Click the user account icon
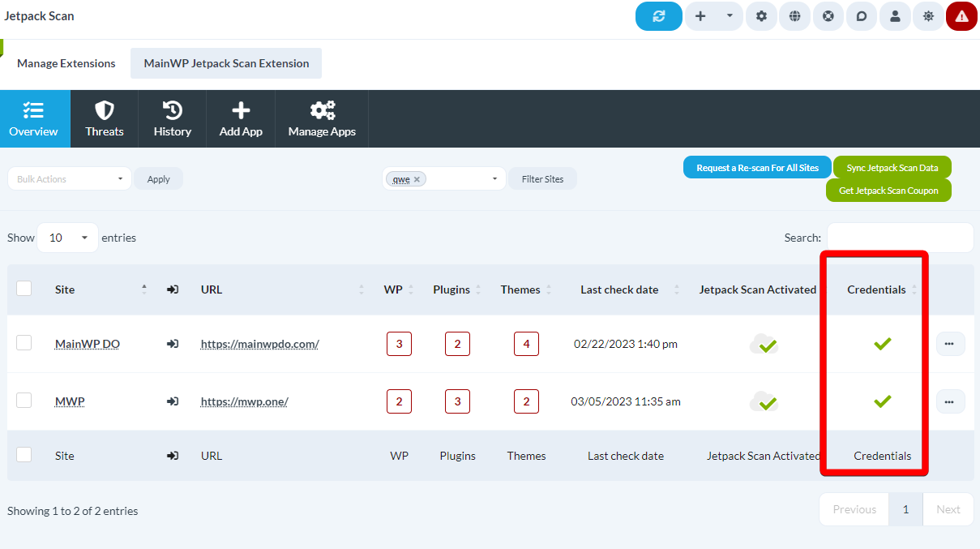 tap(895, 16)
